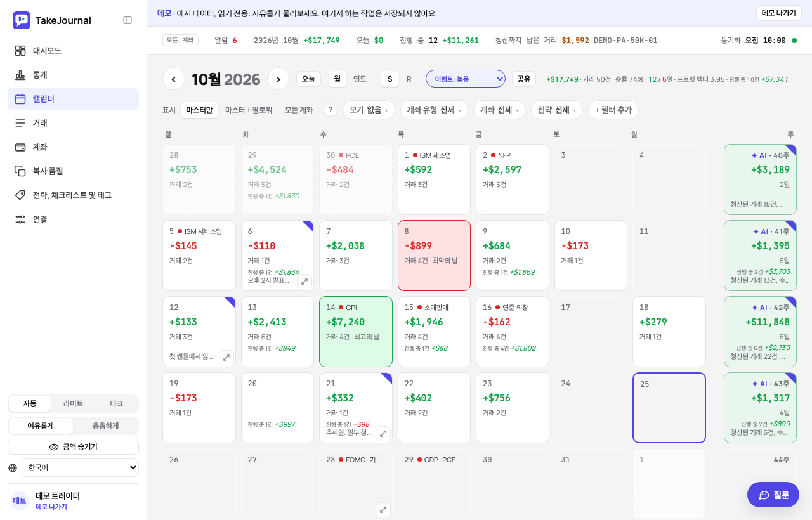Expand the note on day 12 cell
The height and width of the screenshot is (520, 812).
(x=226, y=358)
